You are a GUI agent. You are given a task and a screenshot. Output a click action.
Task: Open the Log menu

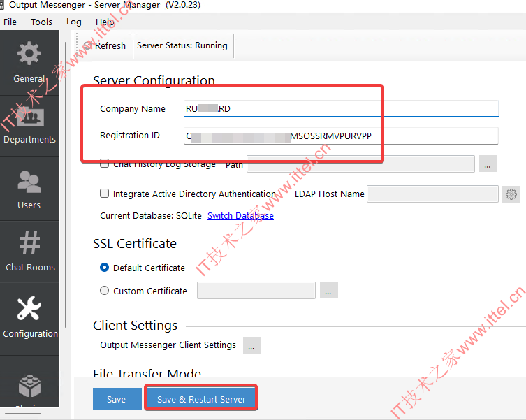[x=74, y=22]
